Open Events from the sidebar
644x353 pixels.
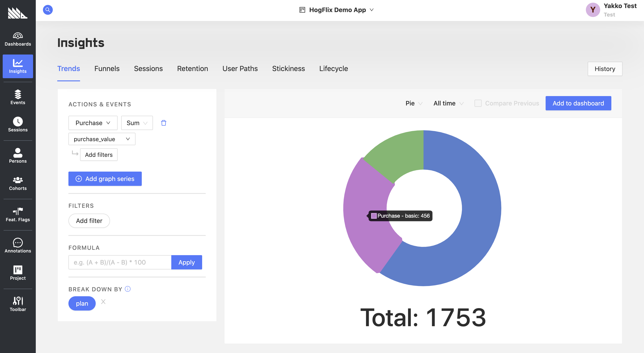tap(18, 97)
